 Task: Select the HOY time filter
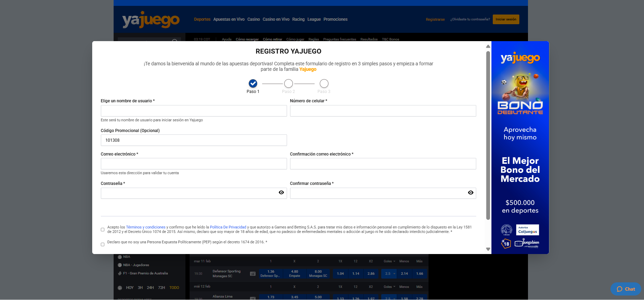pos(130,288)
